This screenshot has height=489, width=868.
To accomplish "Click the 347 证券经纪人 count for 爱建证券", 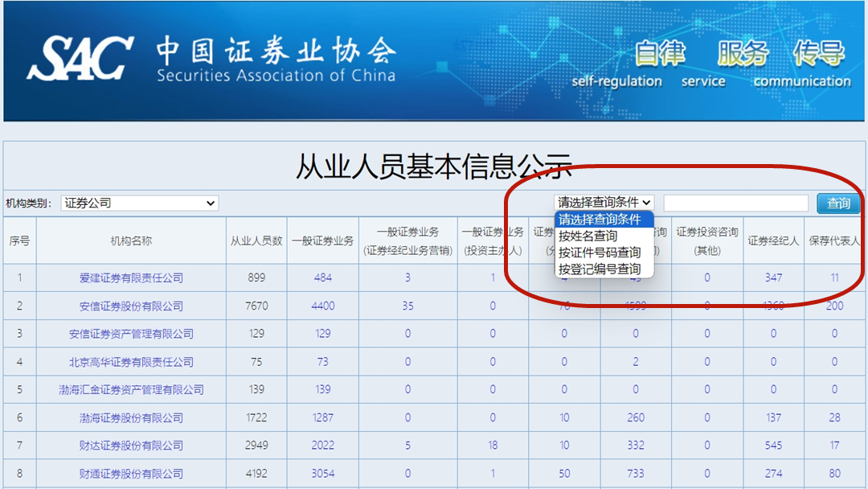I will 773,277.
